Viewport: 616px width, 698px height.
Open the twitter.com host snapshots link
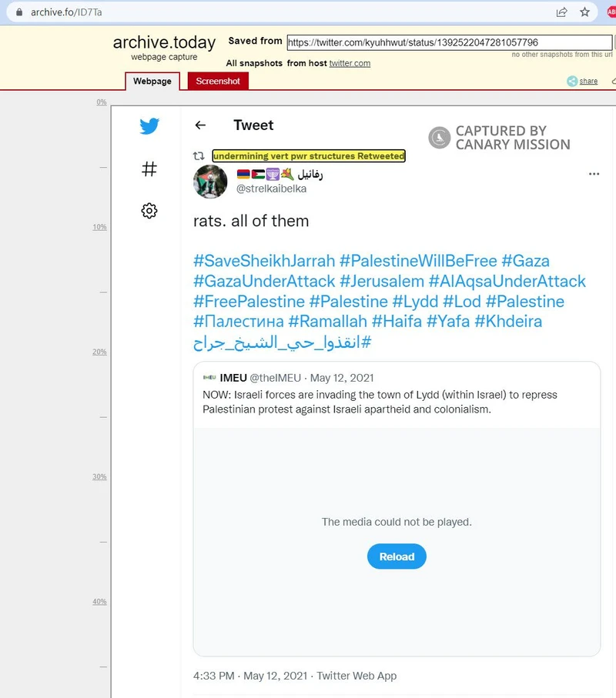point(350,63)
